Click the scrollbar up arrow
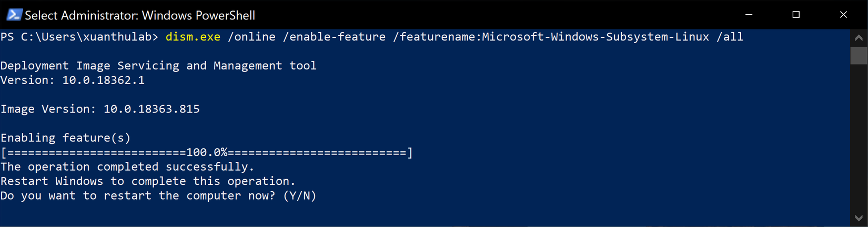 pos(859,38)
